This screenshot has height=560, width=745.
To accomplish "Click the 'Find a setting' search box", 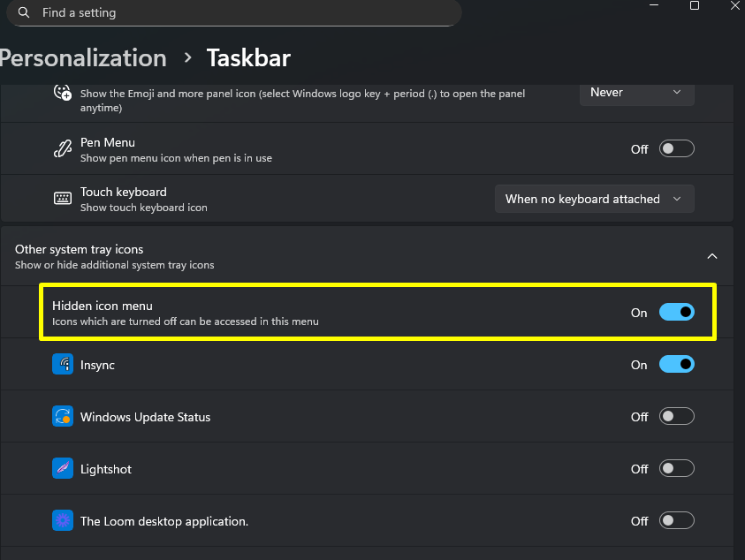I will coord(239,13).
